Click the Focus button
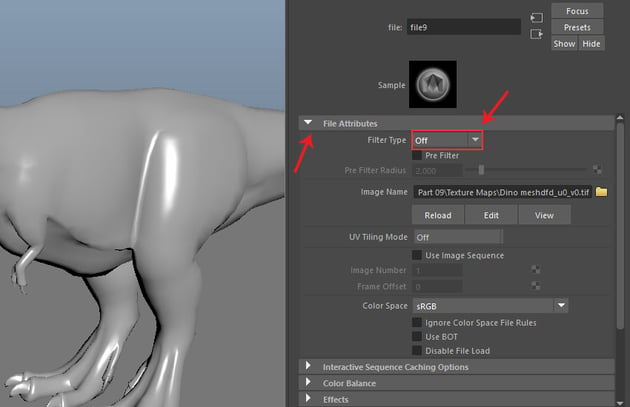The height and width of the screenshot is (407, 630). tap(577, 11)
